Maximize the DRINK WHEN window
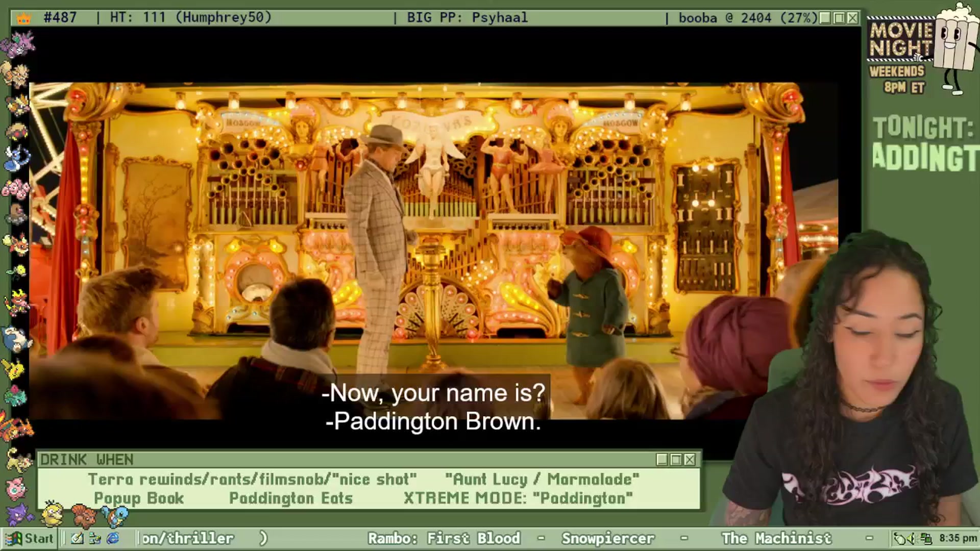The width and height of the screenshot is (980, 551). (676, 460)
